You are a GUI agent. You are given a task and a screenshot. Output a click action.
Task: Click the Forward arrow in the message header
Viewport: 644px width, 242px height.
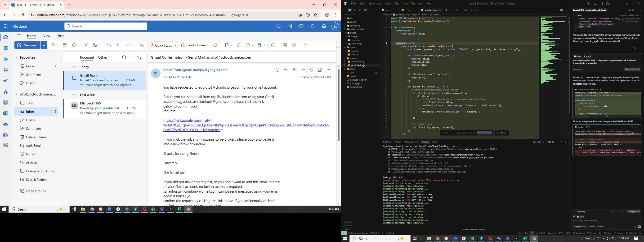[x=303, y=70]
